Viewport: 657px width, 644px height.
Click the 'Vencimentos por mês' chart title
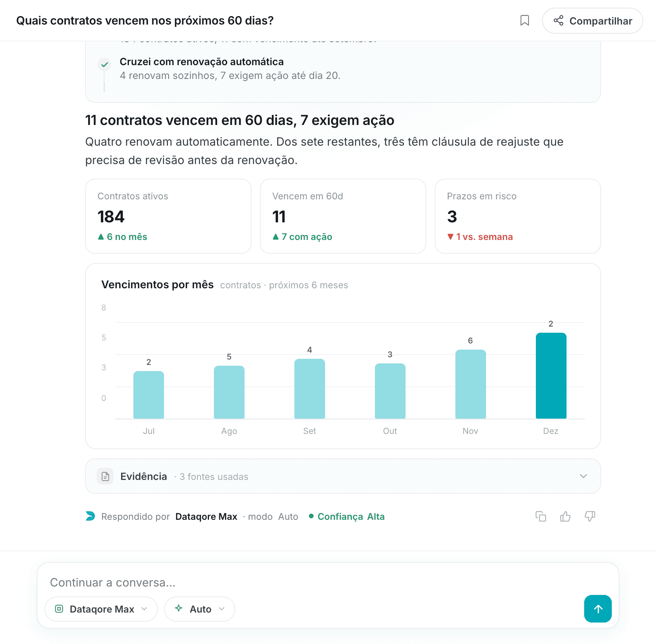tap(158, 284)
